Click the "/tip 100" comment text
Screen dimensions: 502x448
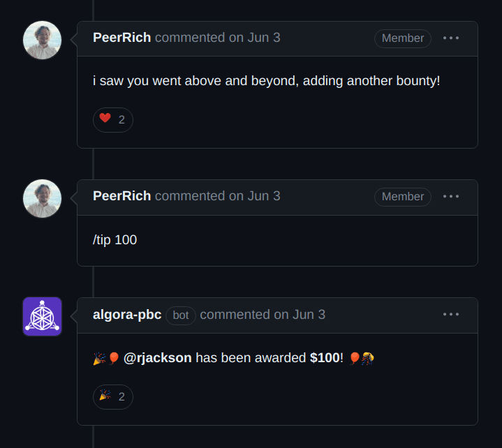(x=115, y=240)
